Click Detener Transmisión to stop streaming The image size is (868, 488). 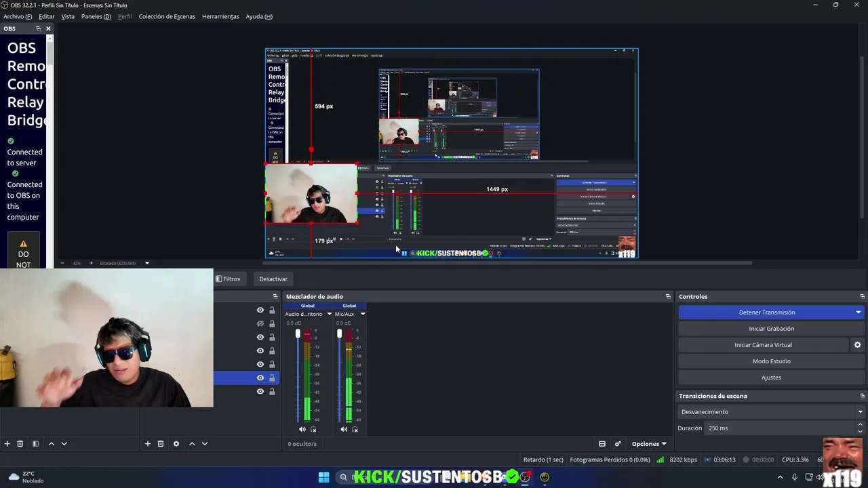(766, 312)
